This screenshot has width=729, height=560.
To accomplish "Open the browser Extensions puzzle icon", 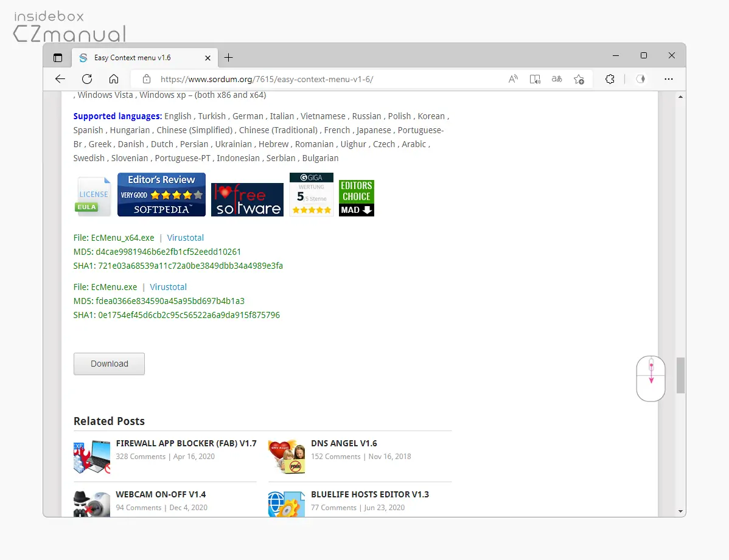I will click(x=610, y=79).
